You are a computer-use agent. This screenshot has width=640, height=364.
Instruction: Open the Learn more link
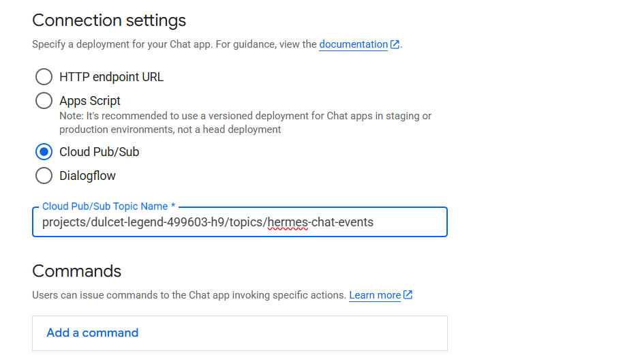coord(375,295)
